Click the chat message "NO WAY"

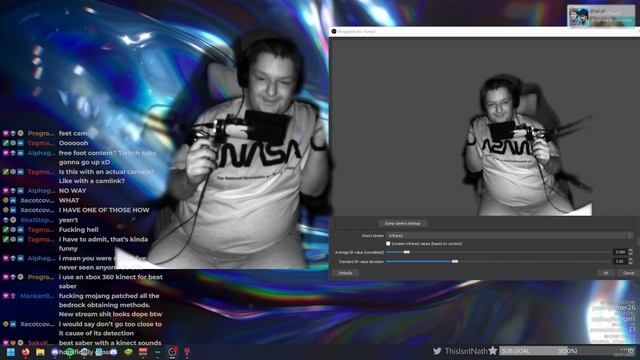pyautogui.click(x=73, y=191)
